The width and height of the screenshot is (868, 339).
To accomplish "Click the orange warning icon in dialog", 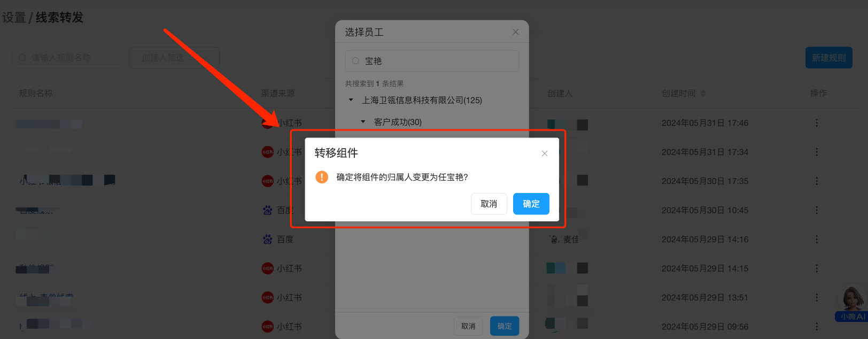I will click(322, 177).
